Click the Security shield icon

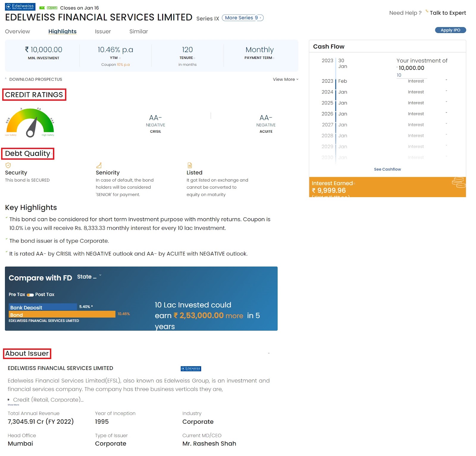(x=8, y=165)
